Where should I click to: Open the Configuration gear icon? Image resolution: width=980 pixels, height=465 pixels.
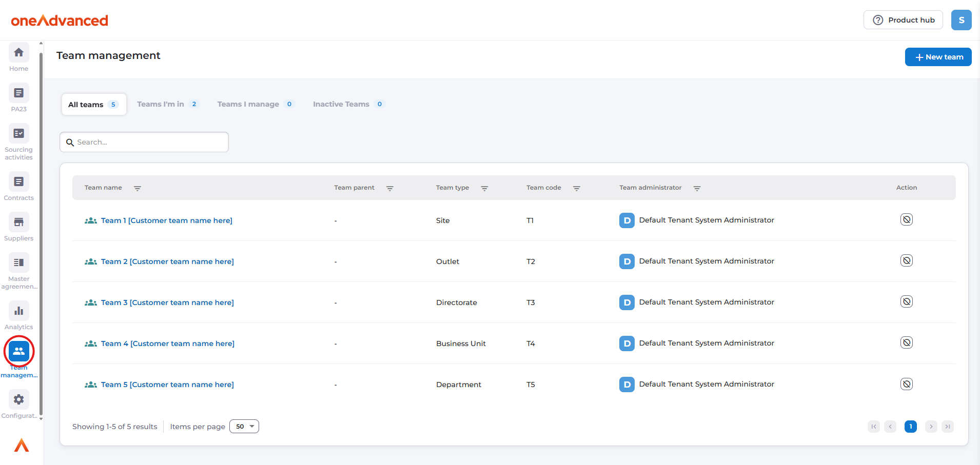(x=19, y=400)
